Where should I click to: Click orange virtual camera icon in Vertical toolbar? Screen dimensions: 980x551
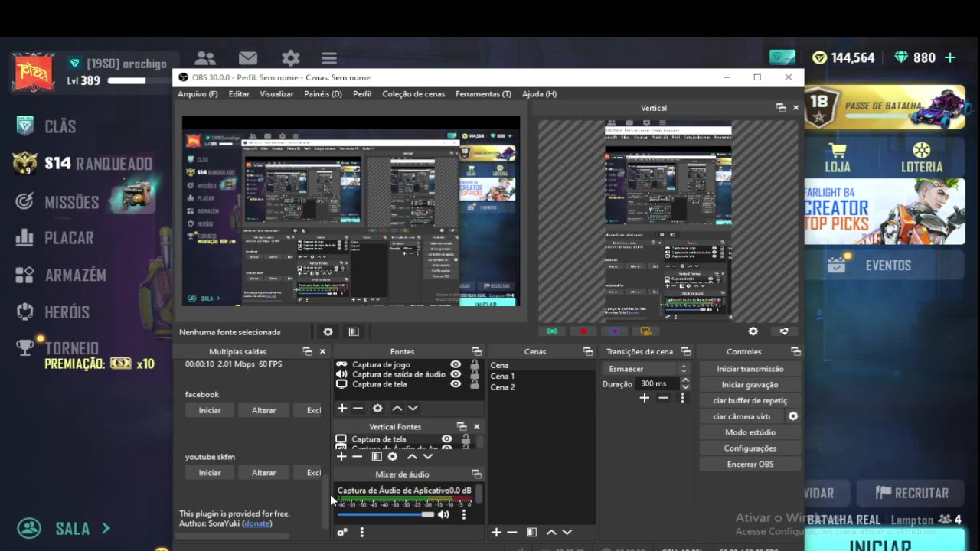click(x=645, y=331)
